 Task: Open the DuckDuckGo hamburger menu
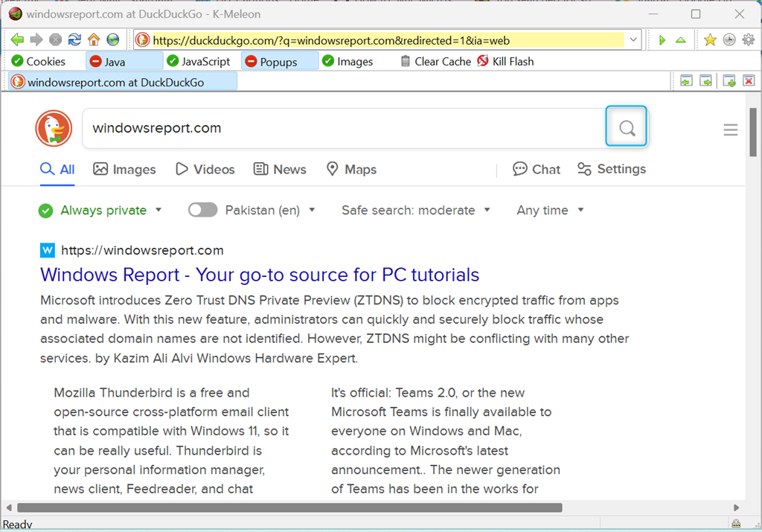coord(731,129)
